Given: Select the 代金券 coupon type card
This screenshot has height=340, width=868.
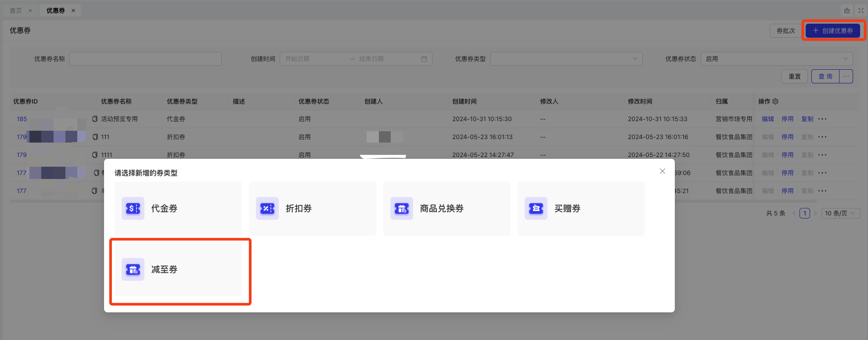Looking at the screenshot, I should [x=178, y=208].
